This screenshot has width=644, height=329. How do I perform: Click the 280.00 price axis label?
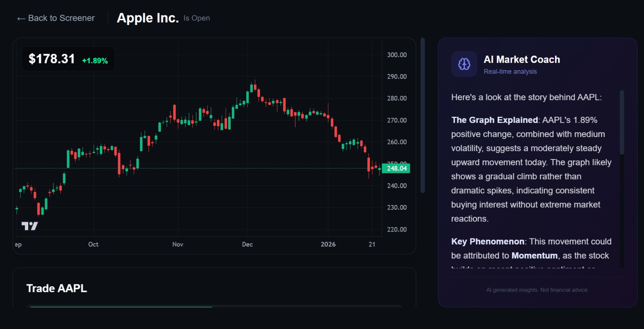tap(397, 98)
